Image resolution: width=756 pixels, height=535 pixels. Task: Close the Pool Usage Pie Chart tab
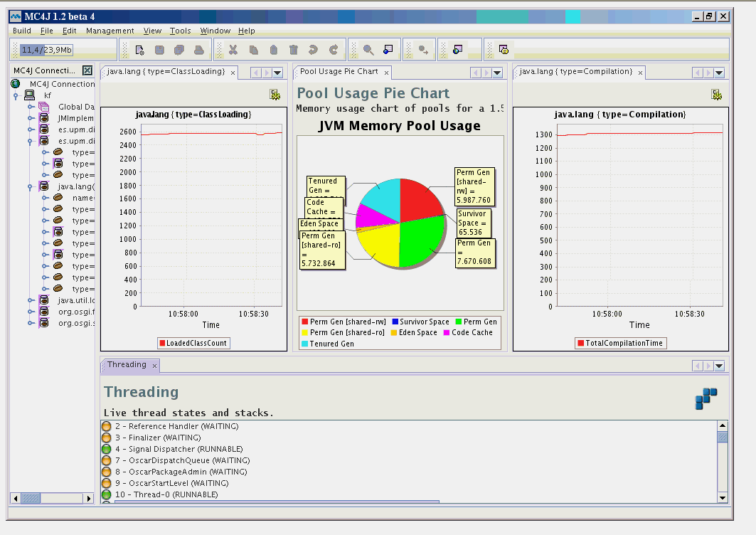[387, 73]
